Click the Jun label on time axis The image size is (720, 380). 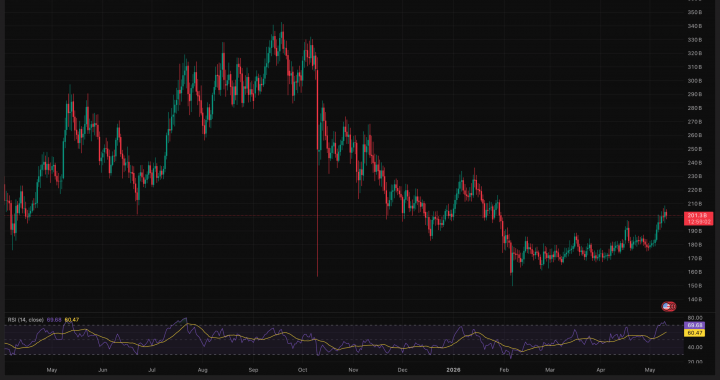[x=103, y=369]
